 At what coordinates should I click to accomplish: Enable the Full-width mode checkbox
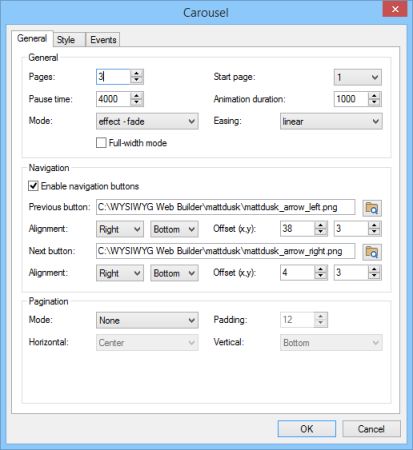[101, 143]
